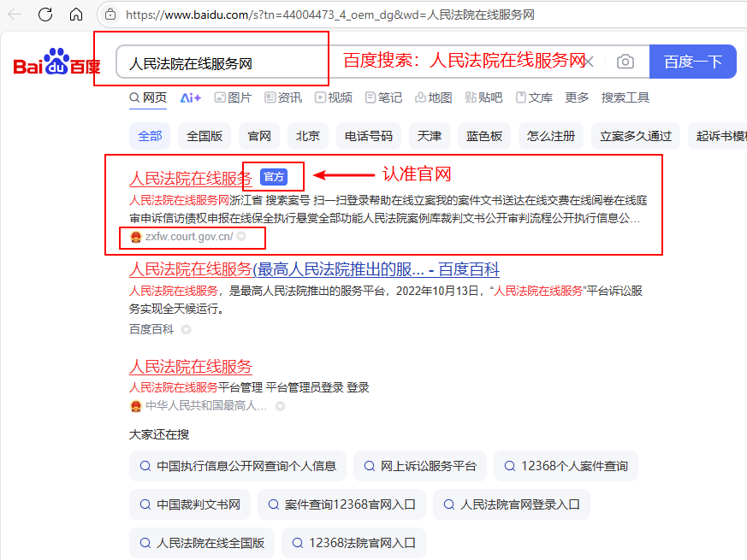Select the 全国版 filter chip
Image resolution: width=747 pixels, height=560 pixels.
205,136
